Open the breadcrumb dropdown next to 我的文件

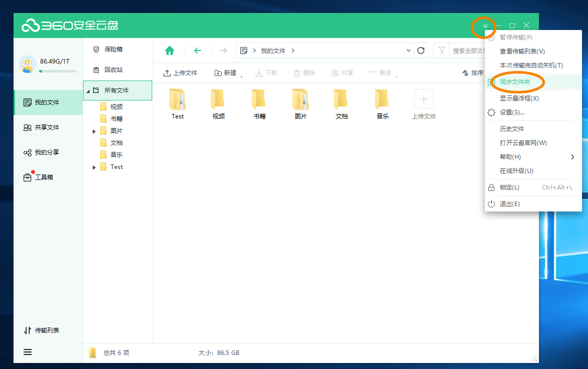pyautogui.click(x=408, y=50)
